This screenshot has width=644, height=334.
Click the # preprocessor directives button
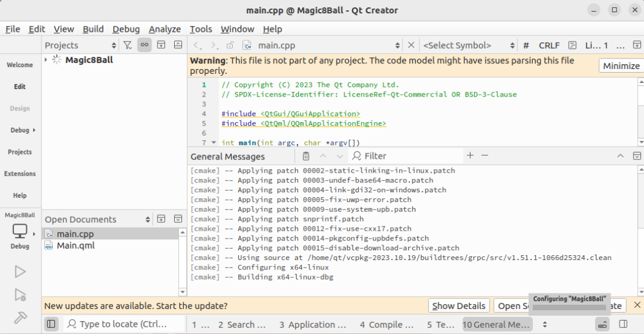[525, 46]
